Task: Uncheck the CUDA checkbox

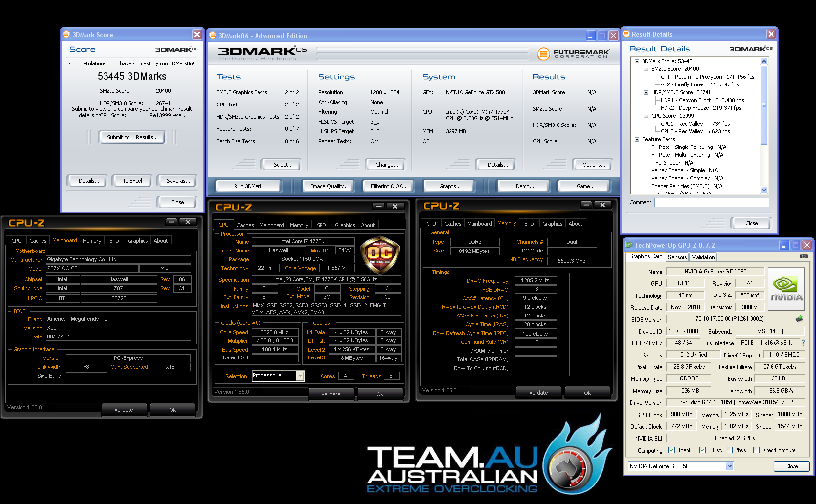Action: click(702, 450)
